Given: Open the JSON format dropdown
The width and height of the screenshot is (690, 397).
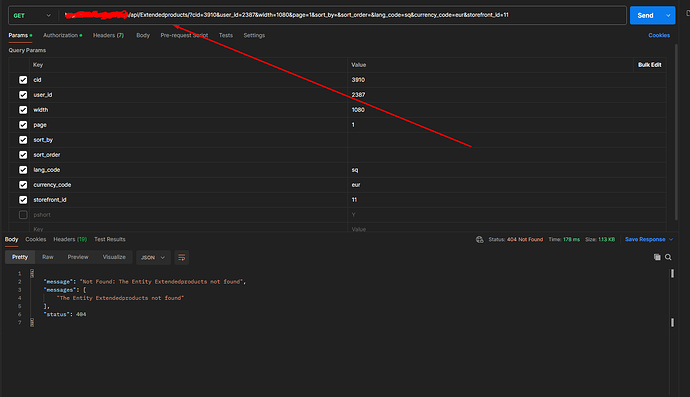Looking at the screenshot, I should (x=153, y=257).
